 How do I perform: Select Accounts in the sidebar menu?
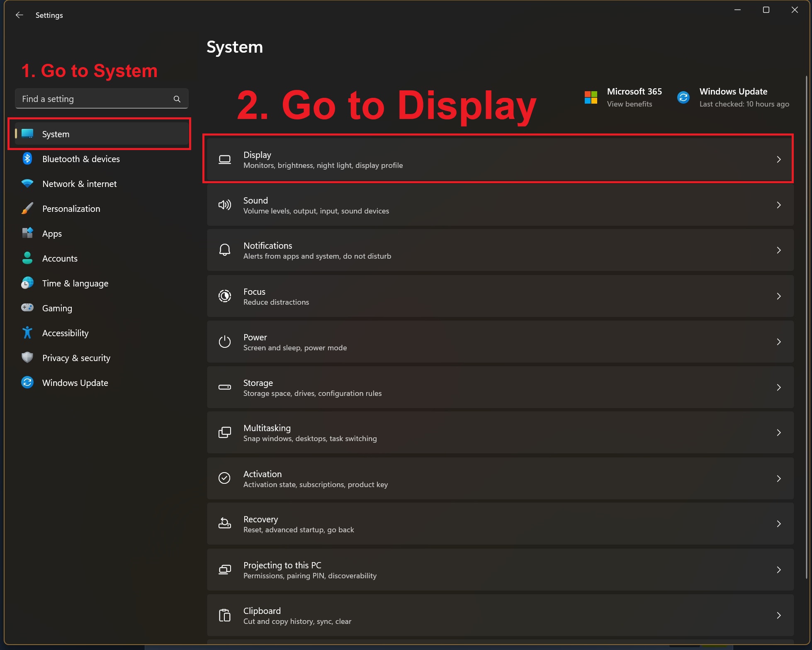coord(60,258)
